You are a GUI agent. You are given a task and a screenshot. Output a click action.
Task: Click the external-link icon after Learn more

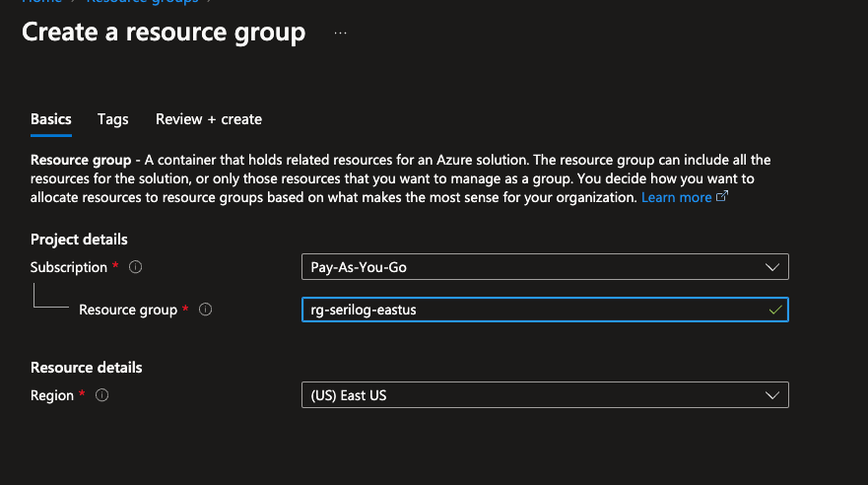click(x=722, y=197)
